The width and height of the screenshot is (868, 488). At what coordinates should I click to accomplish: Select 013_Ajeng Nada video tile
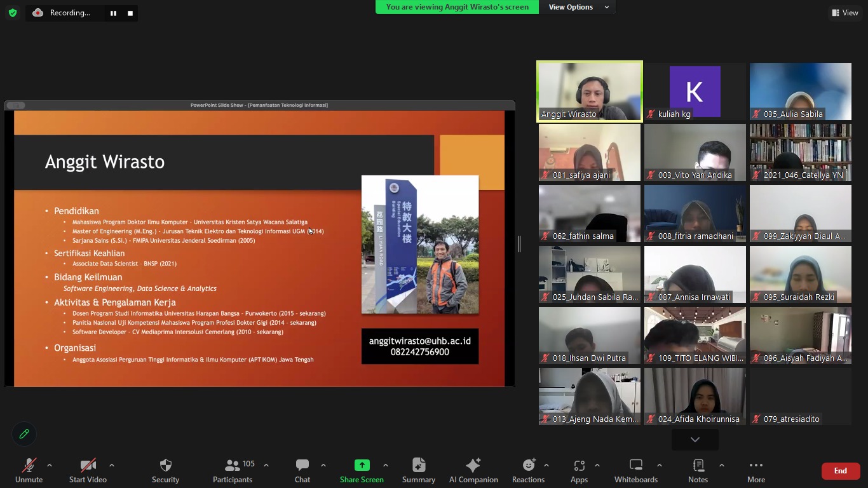tap(590, 396)
